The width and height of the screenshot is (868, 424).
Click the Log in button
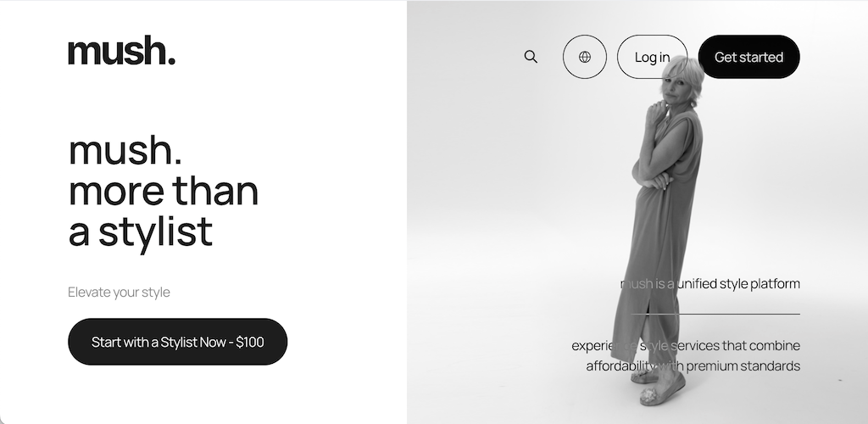[x=652, y=57]
